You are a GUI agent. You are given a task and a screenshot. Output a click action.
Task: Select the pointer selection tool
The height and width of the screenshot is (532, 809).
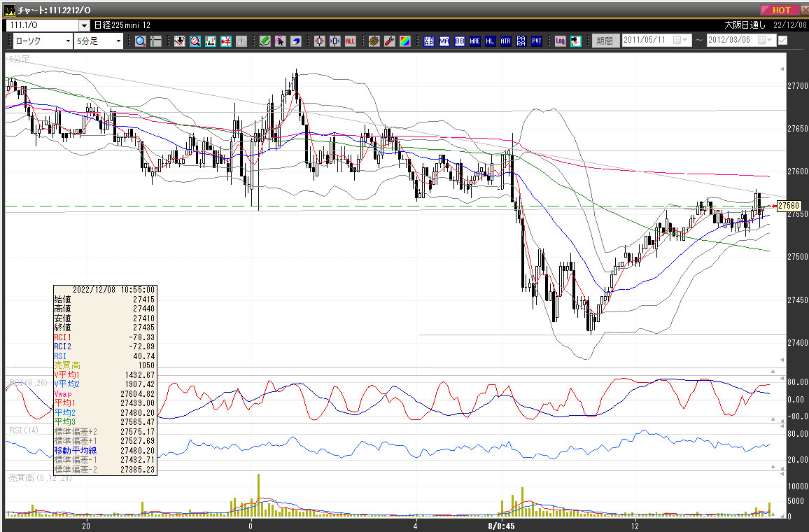[280, 41]
